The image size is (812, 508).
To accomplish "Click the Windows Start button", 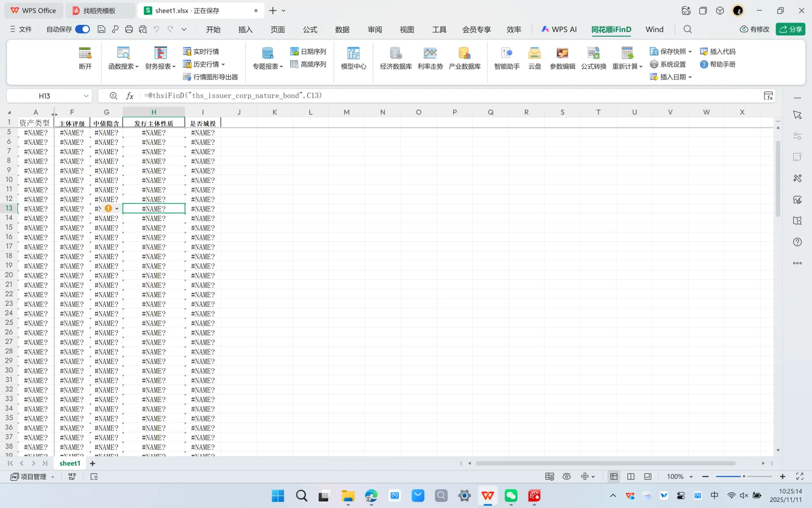I will 278,496.
